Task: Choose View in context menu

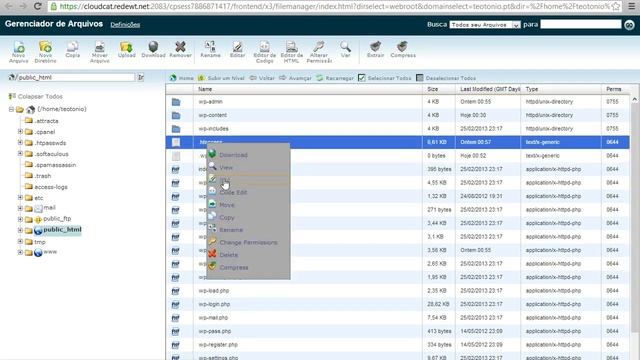Action: point(248,167)
